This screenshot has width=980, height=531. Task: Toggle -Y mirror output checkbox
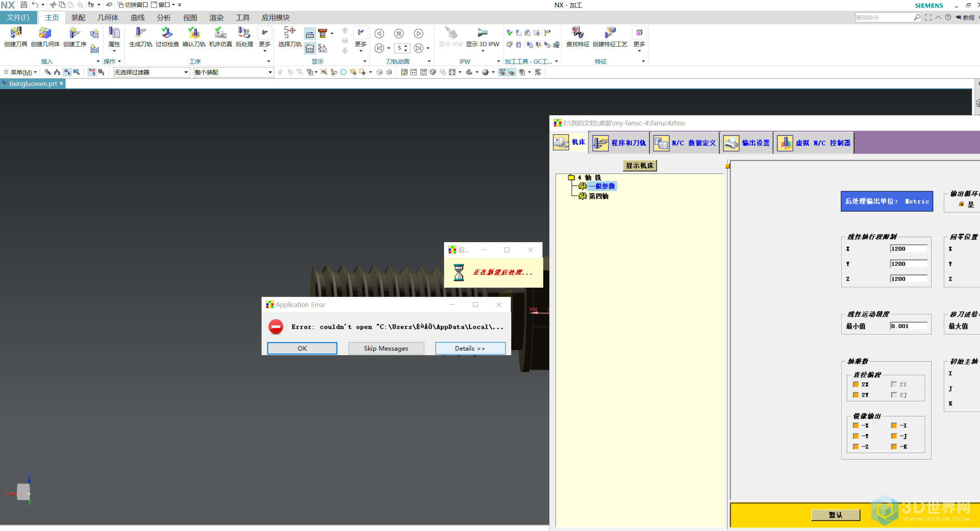point(856,436)
